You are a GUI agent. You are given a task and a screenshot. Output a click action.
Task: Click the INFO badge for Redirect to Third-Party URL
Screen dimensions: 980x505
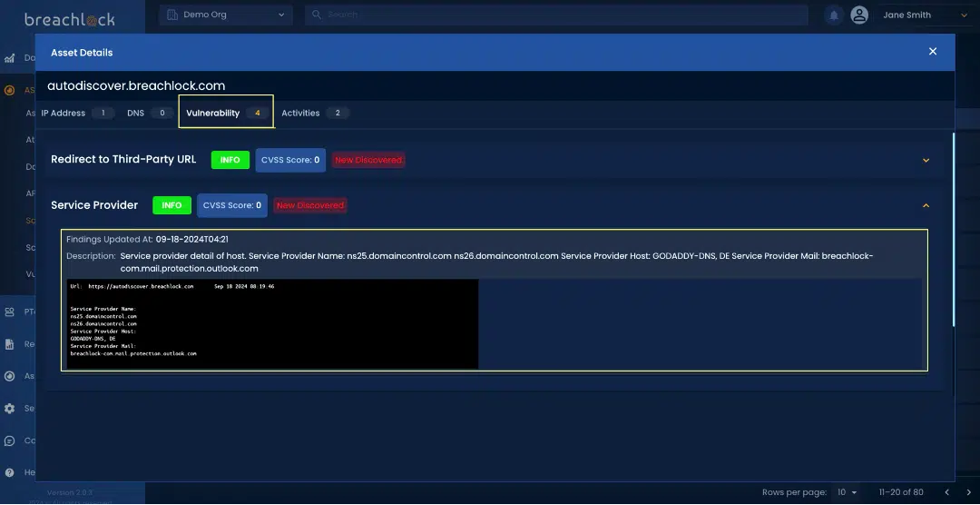[x=230, y=160]
